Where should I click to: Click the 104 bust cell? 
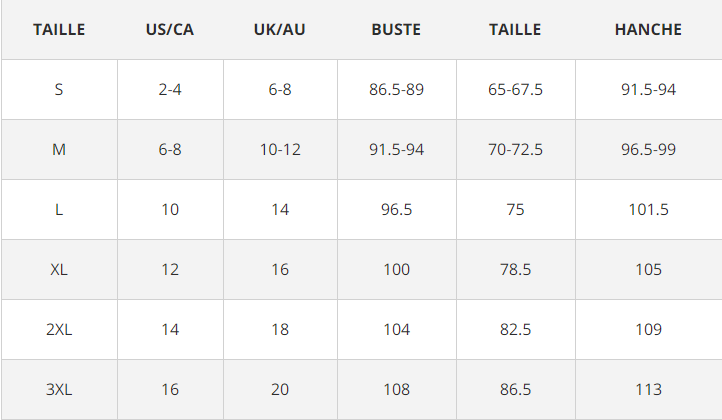pyautogui.click(x=396, y=329)
